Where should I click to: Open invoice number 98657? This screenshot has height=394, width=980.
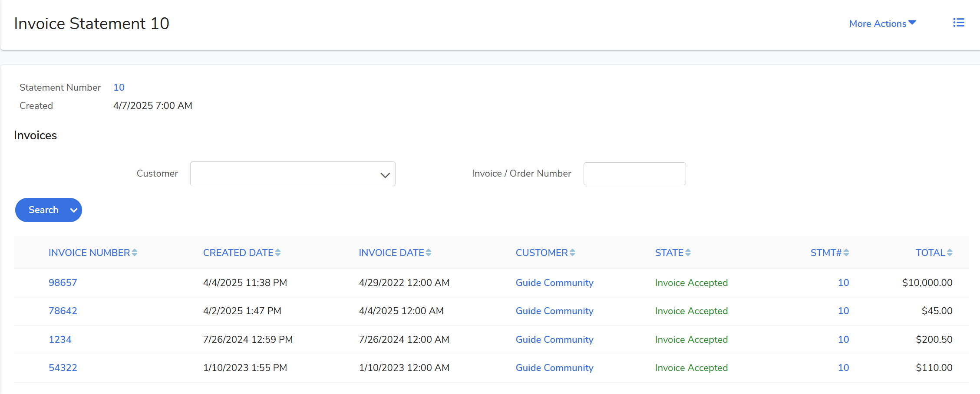[x=63, y=282]
